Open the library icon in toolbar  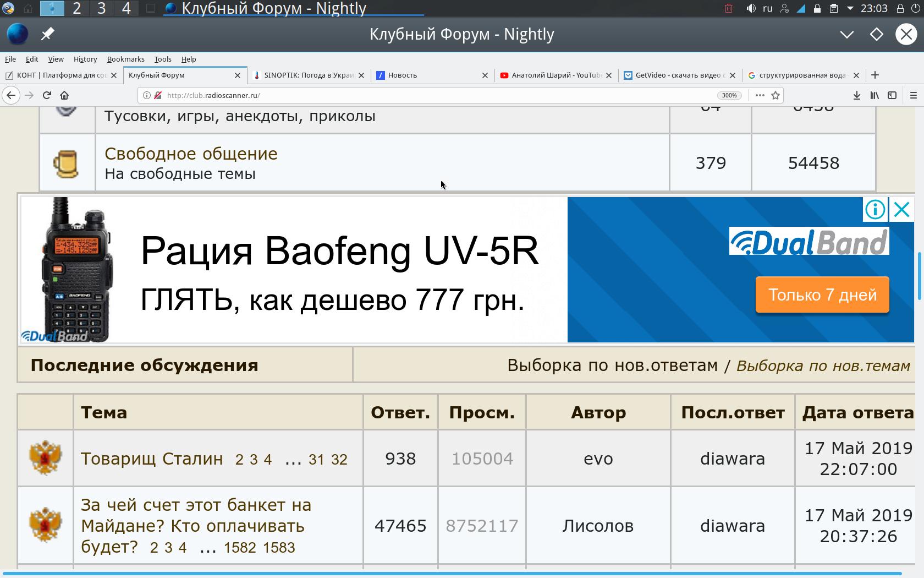[875, 95]
